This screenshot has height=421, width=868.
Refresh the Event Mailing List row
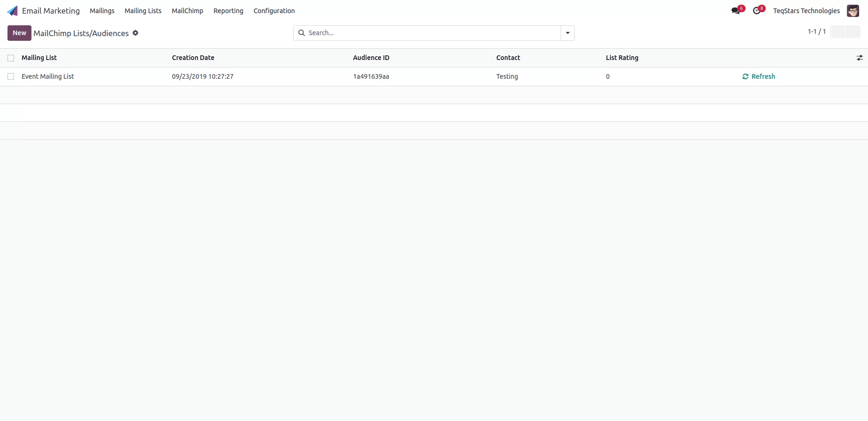(759, 76)
